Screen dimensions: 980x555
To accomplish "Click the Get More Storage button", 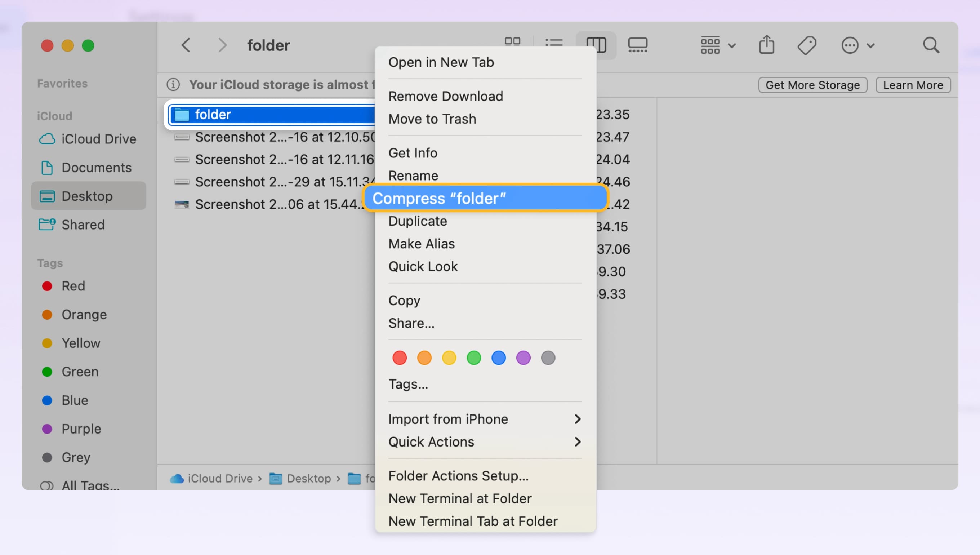I will 812,85.
